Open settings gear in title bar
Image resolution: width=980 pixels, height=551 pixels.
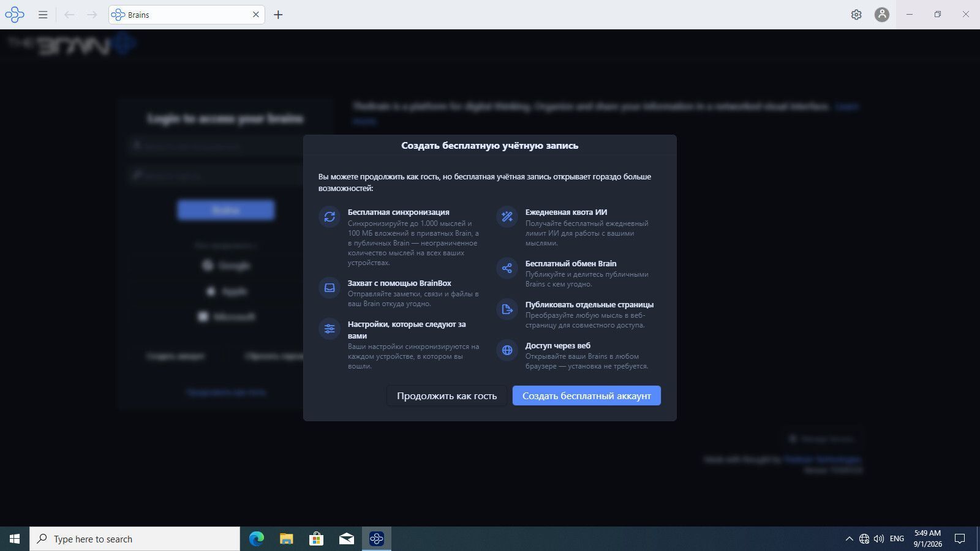(856, 15)
